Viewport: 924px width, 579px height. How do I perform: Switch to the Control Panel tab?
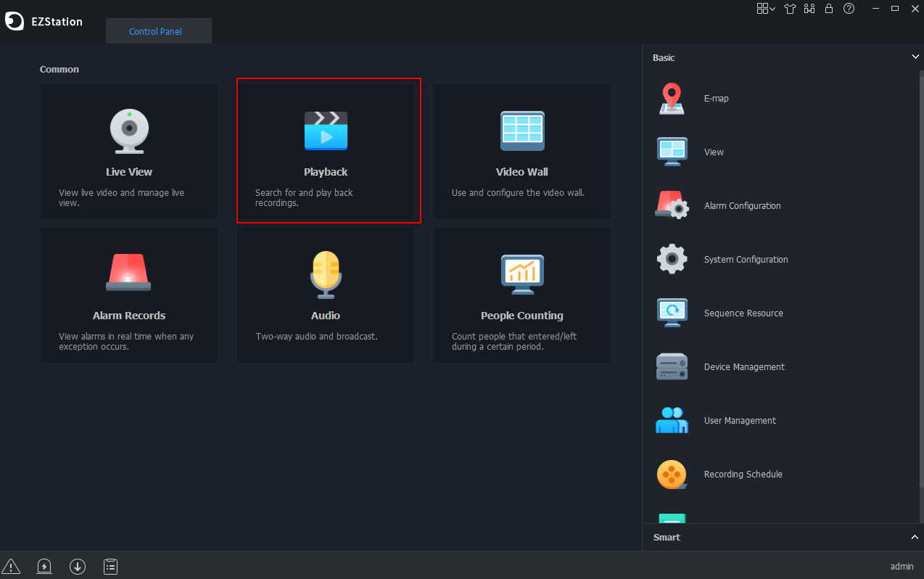tap(155, 32)
